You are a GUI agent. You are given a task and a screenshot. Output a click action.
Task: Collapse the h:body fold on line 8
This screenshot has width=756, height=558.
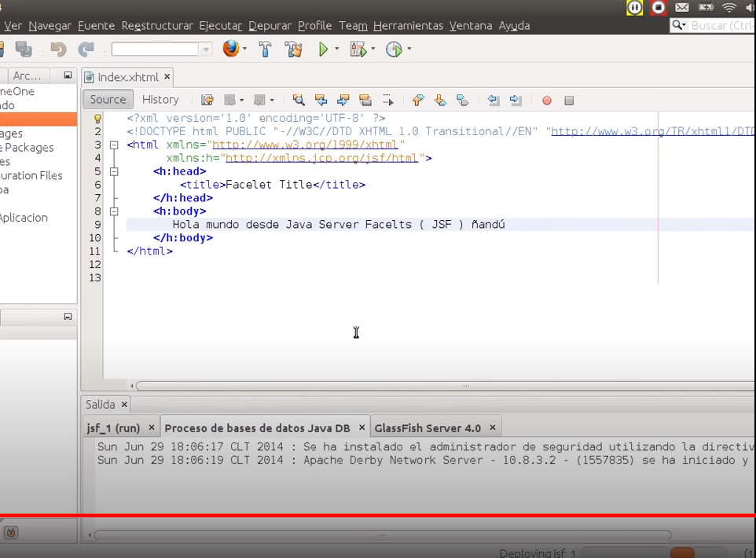point(114,211)
